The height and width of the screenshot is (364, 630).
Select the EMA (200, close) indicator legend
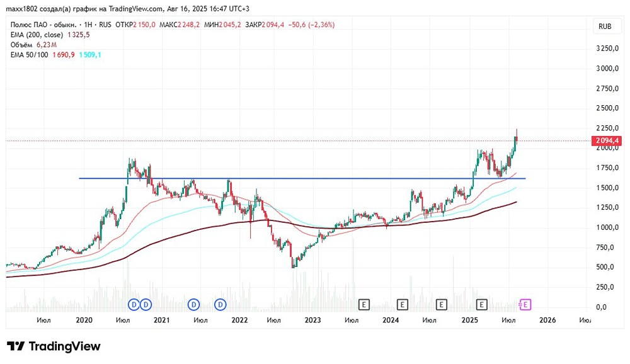tap(50, 35)
